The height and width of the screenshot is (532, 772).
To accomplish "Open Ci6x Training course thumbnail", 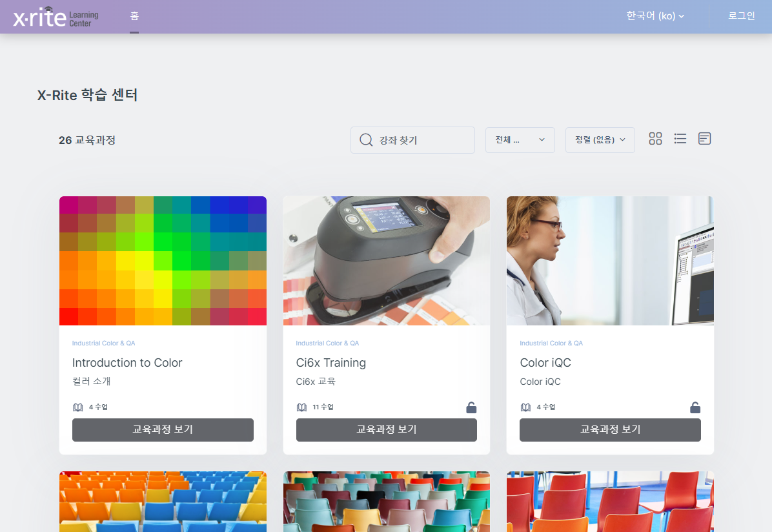I will (x=387, y=261).
